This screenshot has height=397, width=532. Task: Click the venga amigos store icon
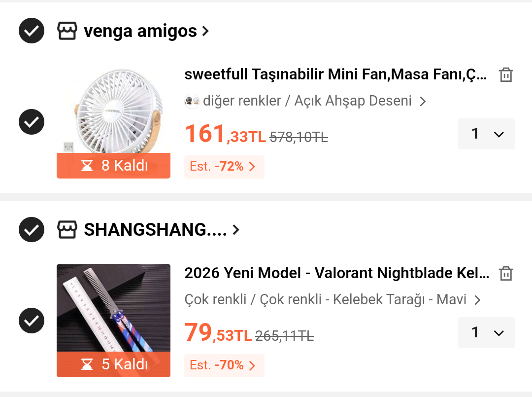67,31
